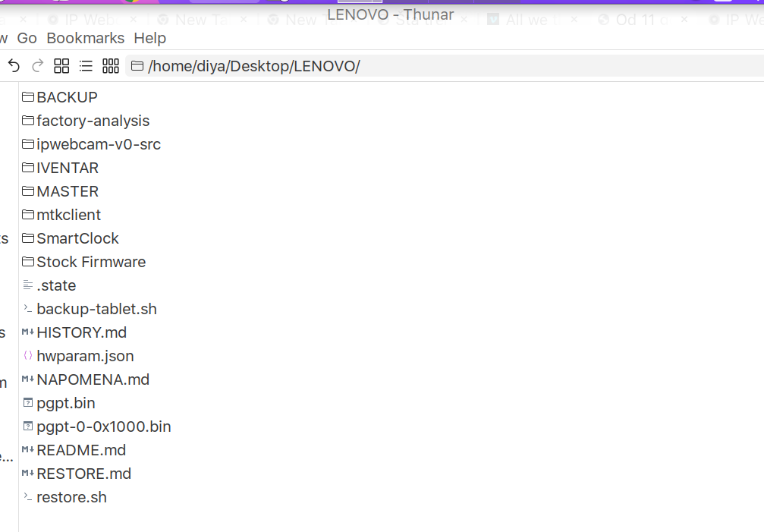Viewport: 764px width, 532px height.
Task: Select the .state file name
Action: (x=56, y=285)
